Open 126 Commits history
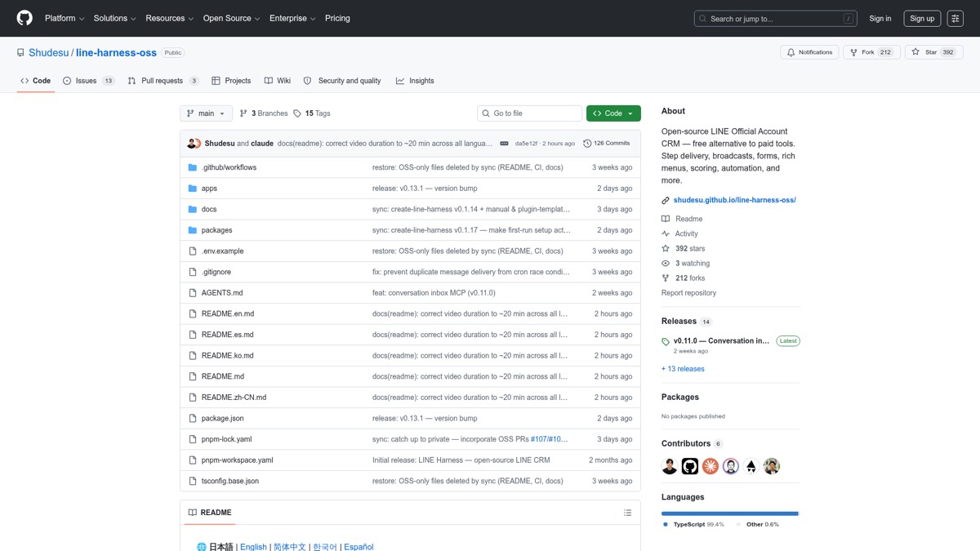Image resolution: width=980 pixels, height=551 pixels. pyautogui.click(x=607, y=144)
